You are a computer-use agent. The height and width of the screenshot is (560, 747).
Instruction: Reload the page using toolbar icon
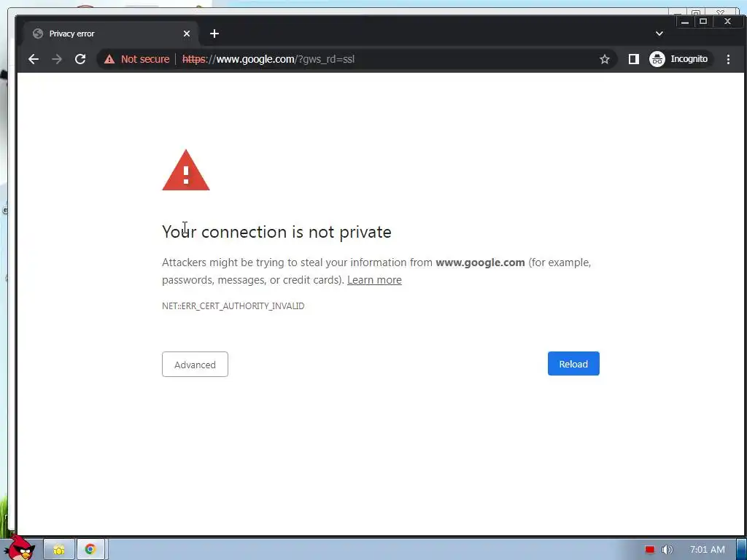pos(80,59)
